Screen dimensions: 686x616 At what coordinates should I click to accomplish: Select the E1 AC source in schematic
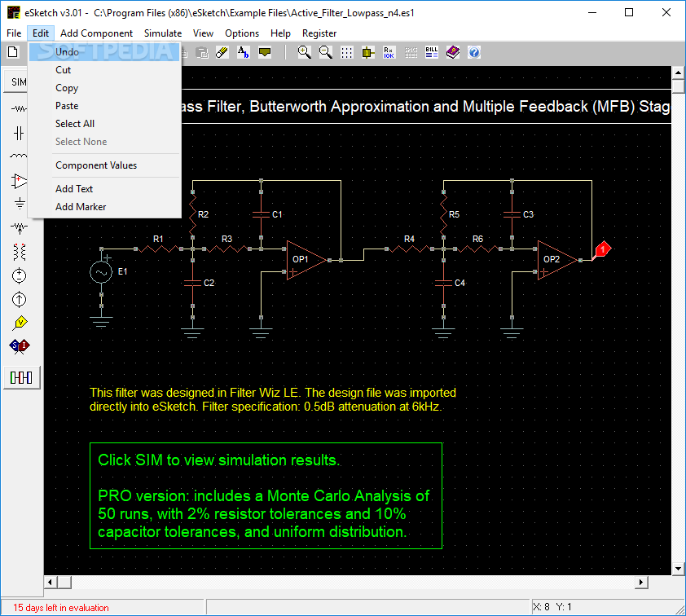tap(101, 272)
